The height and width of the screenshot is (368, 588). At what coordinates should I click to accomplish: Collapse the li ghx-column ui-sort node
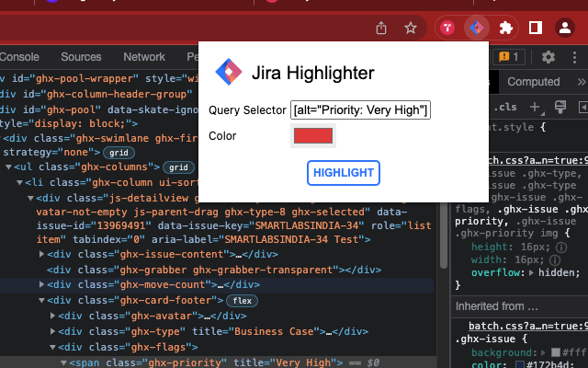click(20, 182)
